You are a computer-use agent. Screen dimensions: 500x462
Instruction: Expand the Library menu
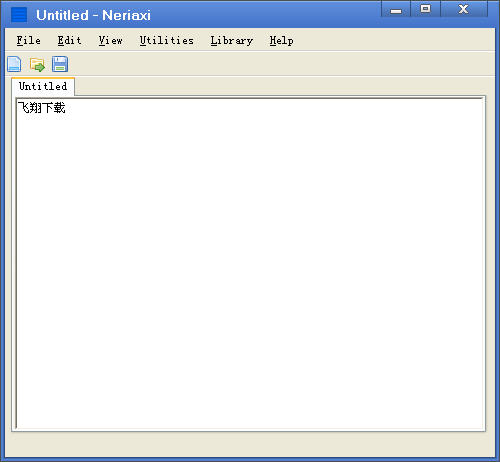232,41
